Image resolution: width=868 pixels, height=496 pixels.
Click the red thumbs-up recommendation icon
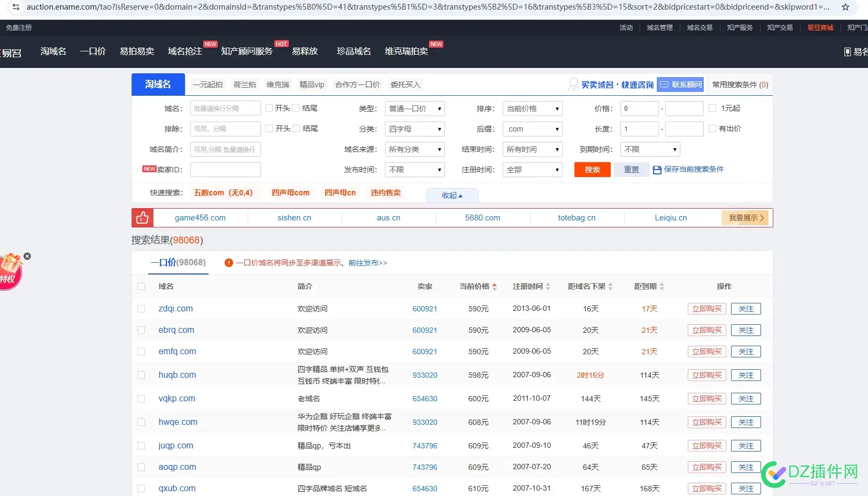(142, 217)
